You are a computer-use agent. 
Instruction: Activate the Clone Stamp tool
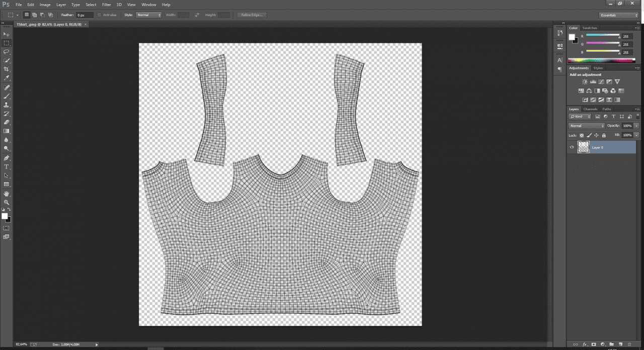pyautogui.click(x=7, y=104)
